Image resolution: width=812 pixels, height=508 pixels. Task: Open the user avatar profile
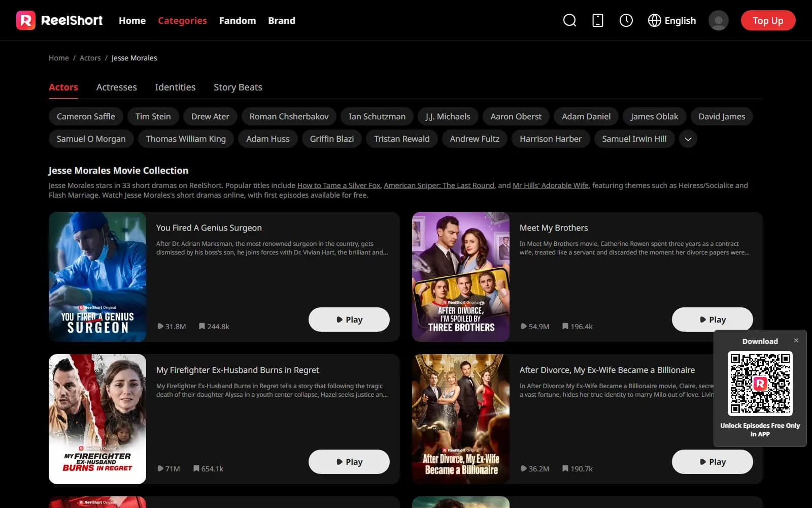pyautogui.click(x=718, y=20)
